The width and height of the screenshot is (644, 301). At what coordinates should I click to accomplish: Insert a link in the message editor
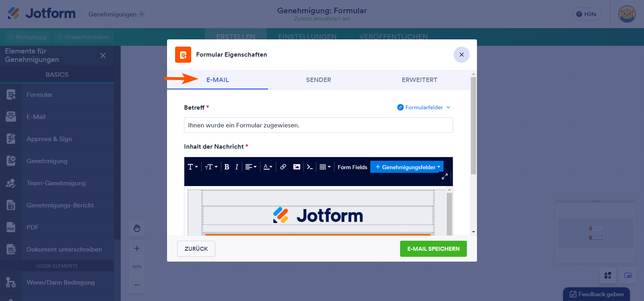(283, 167)
